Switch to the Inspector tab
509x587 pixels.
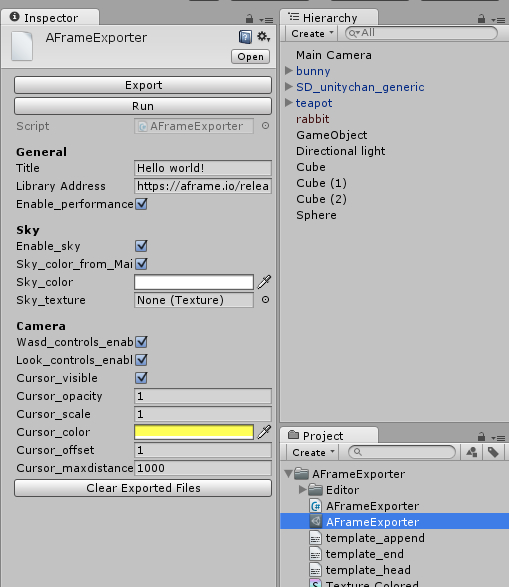click(51, 18)
